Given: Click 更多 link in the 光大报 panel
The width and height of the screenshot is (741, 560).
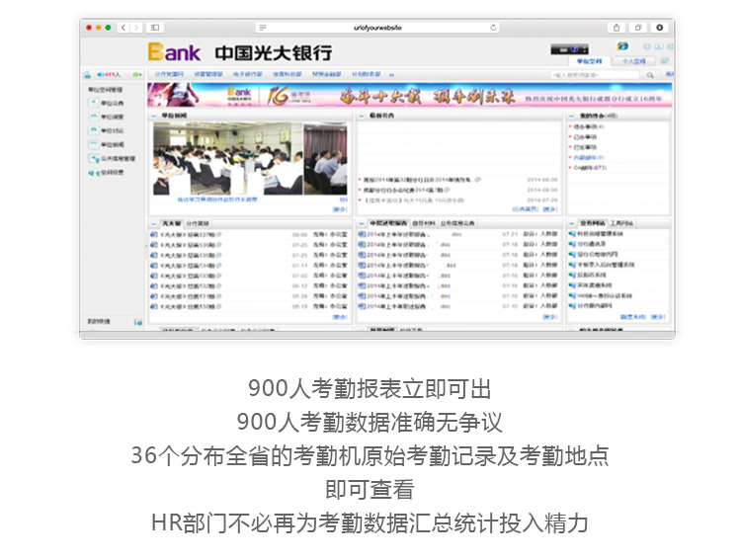Looking at the screenshot, I should [x=340, y=317].
